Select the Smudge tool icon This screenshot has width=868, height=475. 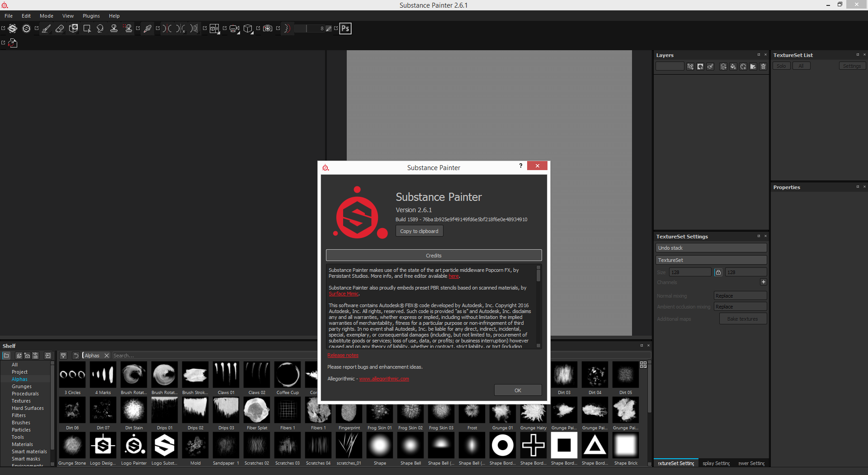100,28
